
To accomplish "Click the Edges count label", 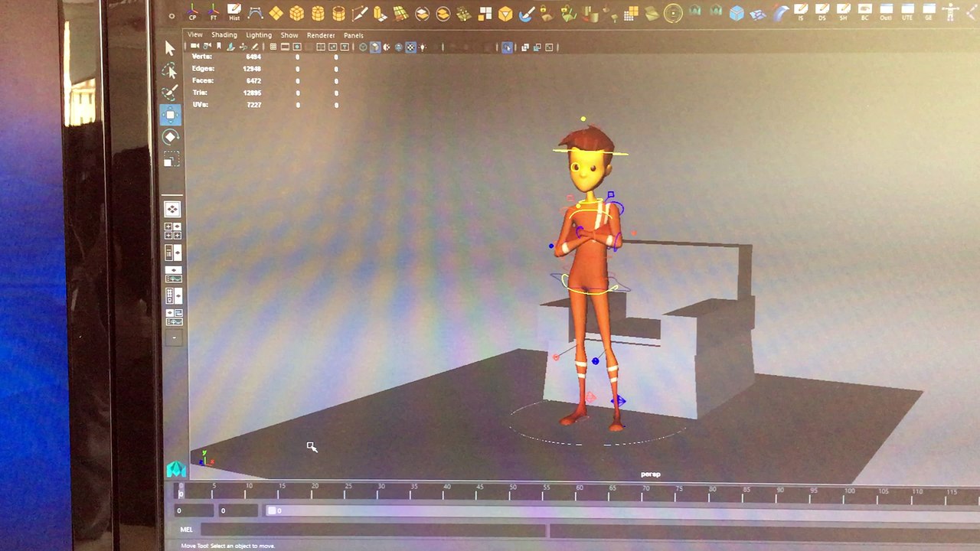I will pyautogui.click(x=203, y=69).
